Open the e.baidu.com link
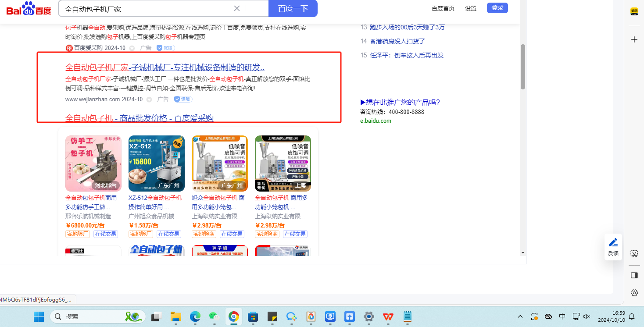This screenshot has height=327, width=644. coord(376,121)
